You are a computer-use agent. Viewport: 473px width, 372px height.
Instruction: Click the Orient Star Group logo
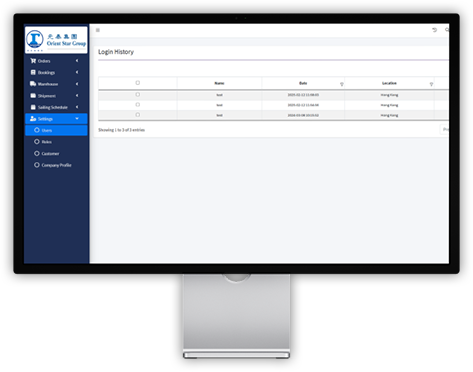(x=56, y=40)
